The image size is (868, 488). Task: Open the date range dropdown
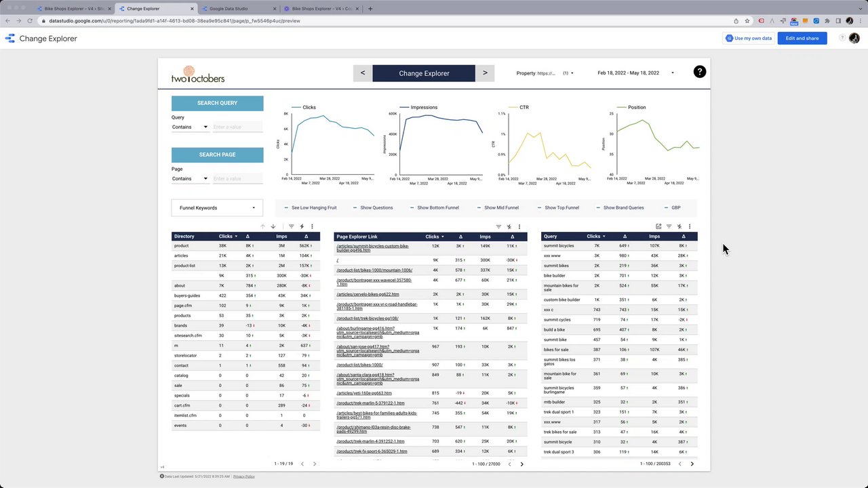(635, 73)
